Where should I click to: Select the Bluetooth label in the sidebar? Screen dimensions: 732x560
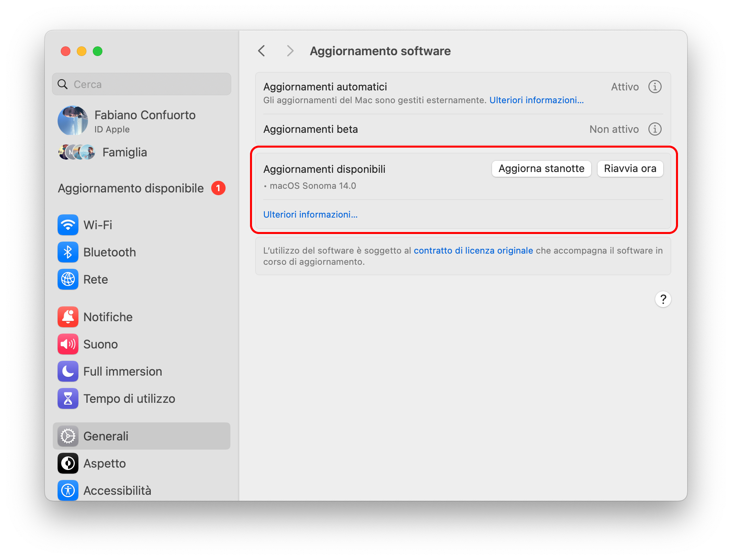coord(110,252)
